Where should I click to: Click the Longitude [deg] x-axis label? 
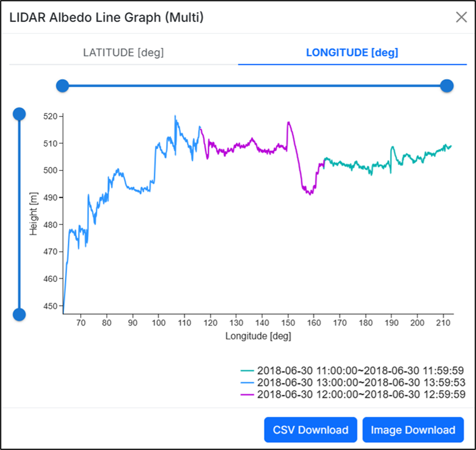coord(258,336)
